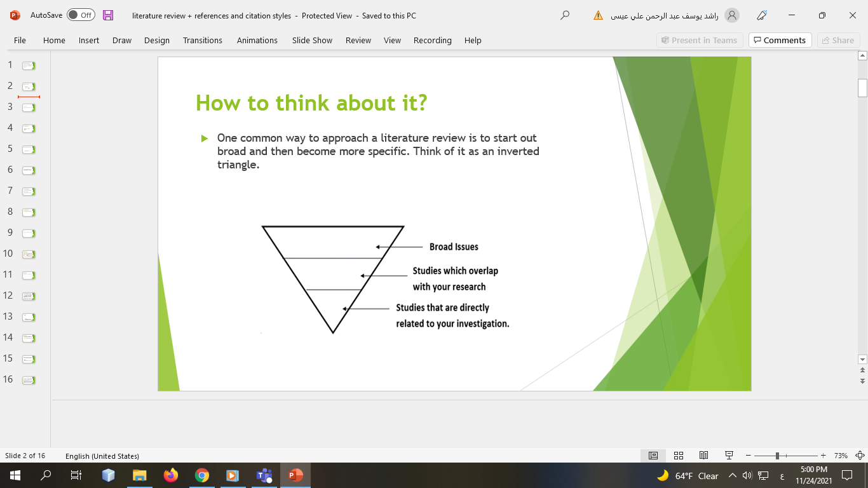Viewport: 868px width, 488px height.
Task: Click the 73% zoom level
Action: [841, 456]
